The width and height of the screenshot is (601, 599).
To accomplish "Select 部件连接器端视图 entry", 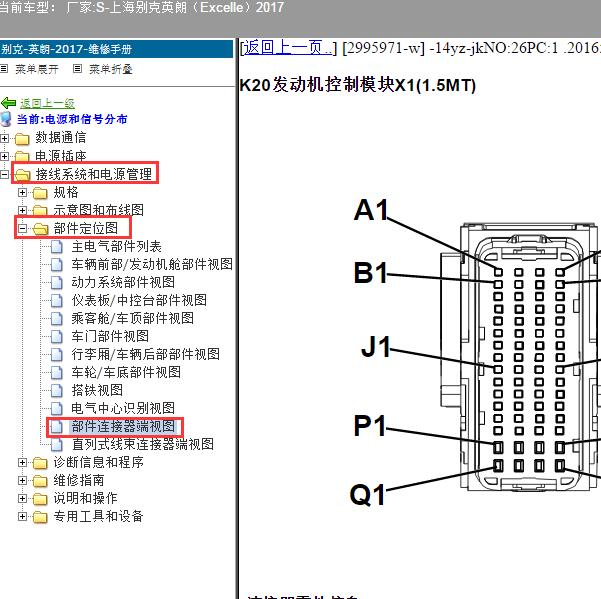I will pyautogui.click(x=123, y=427).
